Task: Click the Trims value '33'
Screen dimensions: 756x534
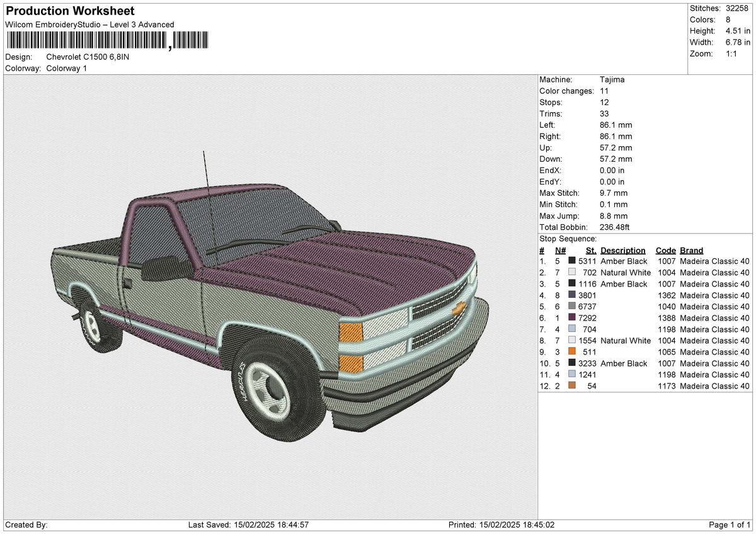Action: tap(605, 114)
